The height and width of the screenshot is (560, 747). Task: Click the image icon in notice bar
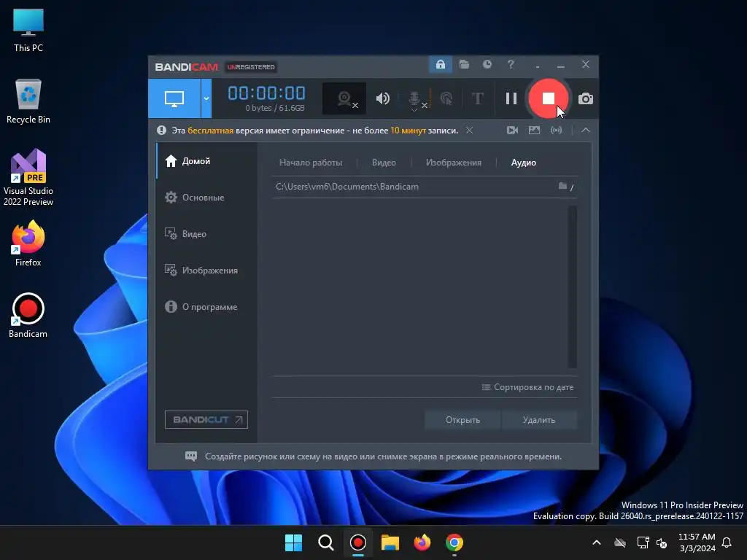[534, 130]
